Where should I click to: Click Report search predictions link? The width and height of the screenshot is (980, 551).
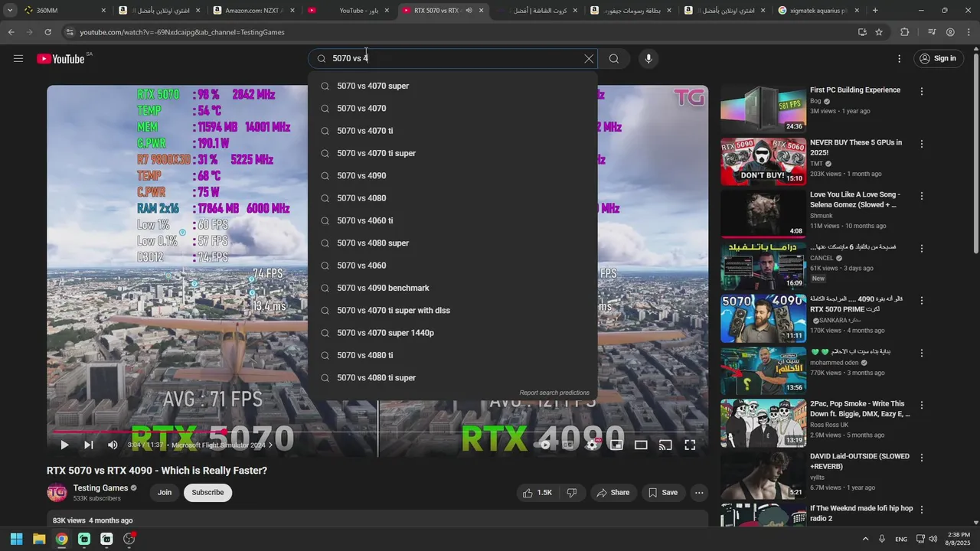[x=554, y=393]
